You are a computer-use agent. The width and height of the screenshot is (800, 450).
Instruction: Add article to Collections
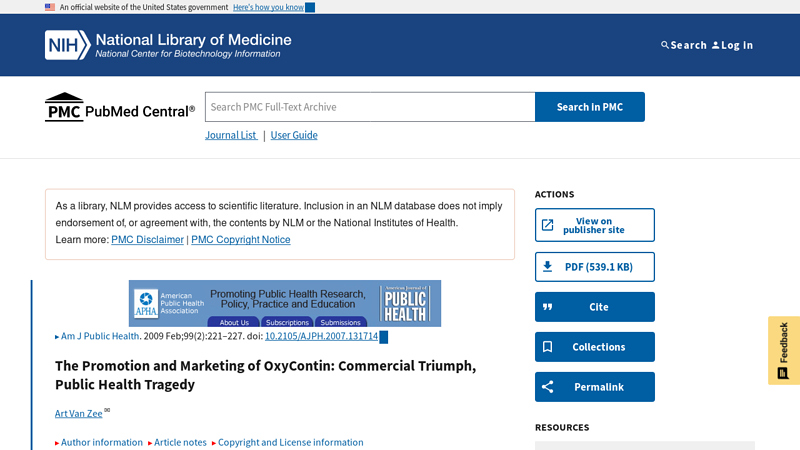point(595,347)
